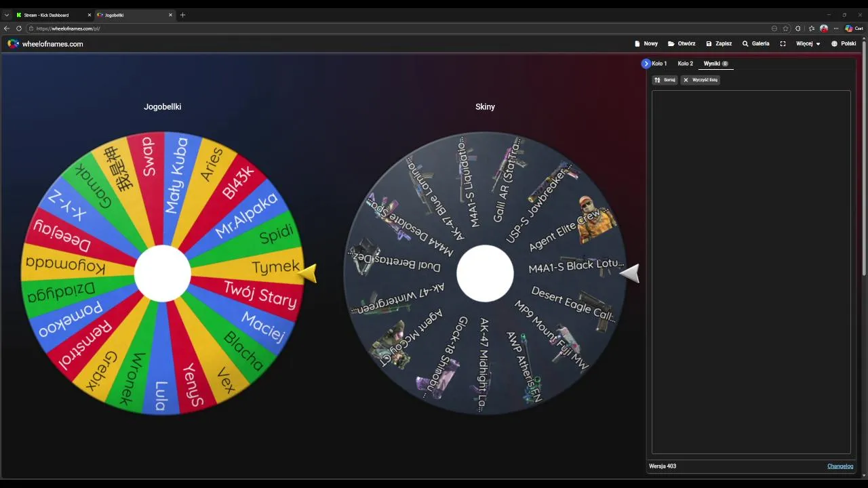This screenshot has width=868, height=488.
Task: Click inside the empty results box
Action: click(751, 272)
